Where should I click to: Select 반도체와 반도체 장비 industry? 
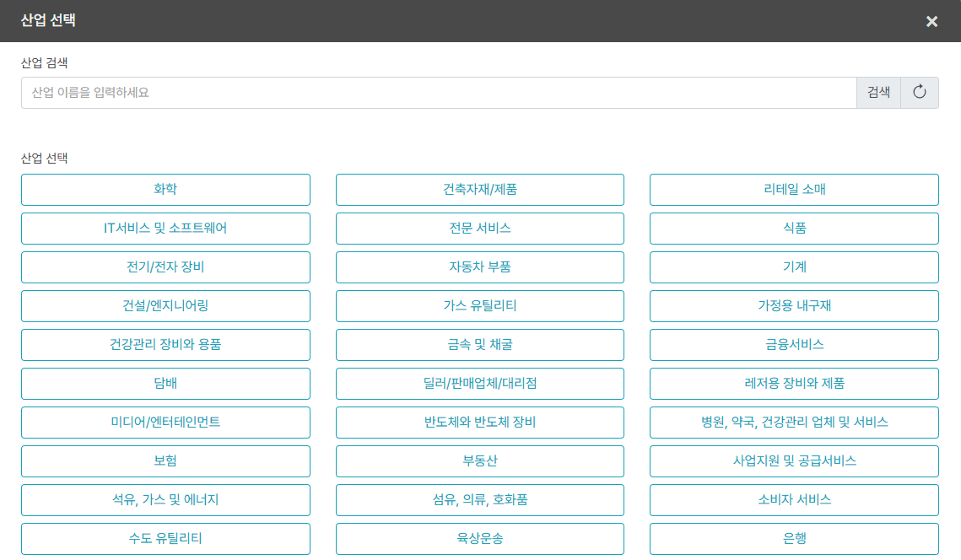click(x=480, y=423)
